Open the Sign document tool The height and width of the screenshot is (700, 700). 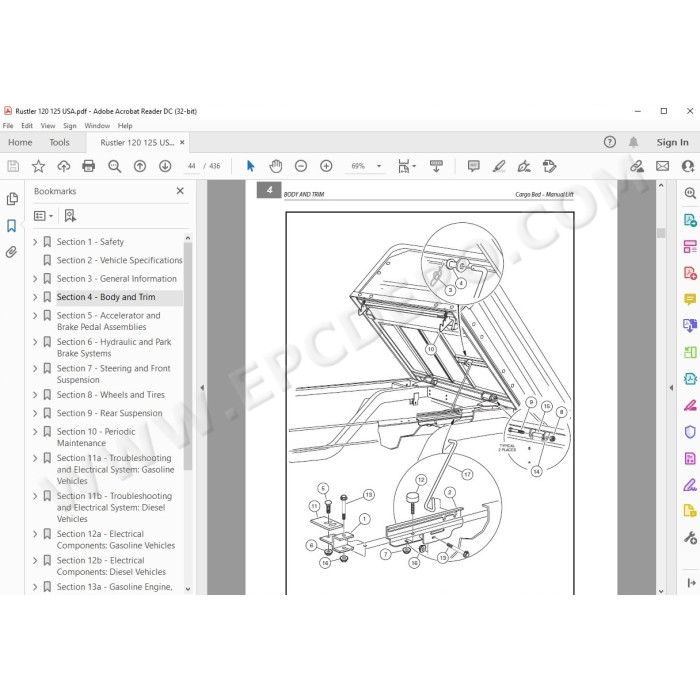[524, 166]
